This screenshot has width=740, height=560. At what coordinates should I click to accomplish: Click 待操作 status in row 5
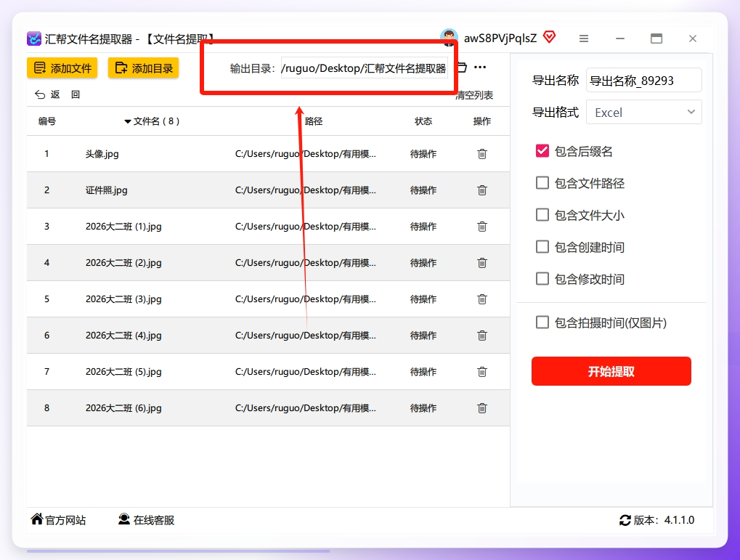pyautogui.click(x=423, y=299)
